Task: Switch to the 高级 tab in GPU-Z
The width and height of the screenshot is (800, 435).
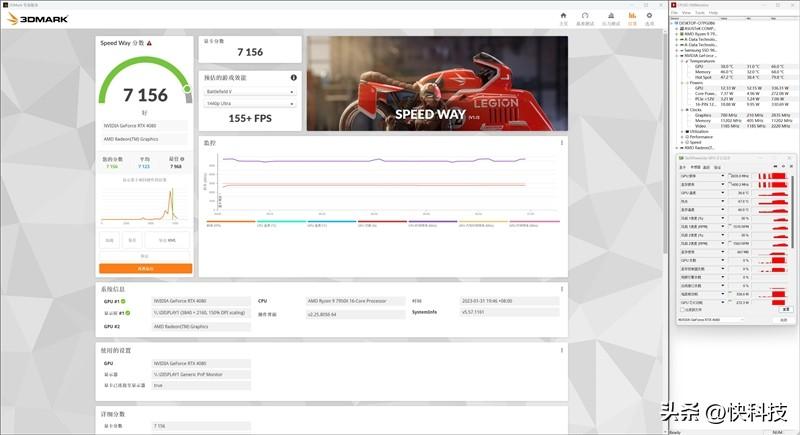Action: pos(706,167)
